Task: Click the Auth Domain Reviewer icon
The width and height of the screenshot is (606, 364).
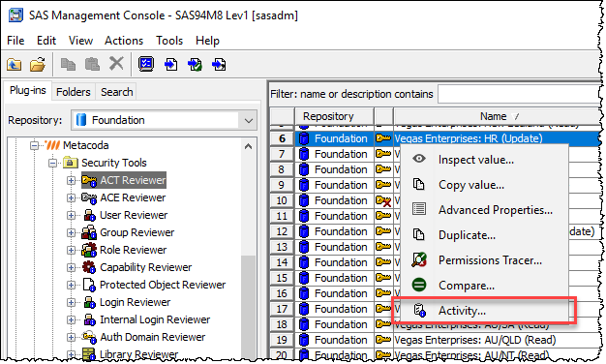Action: click(89, 337)
